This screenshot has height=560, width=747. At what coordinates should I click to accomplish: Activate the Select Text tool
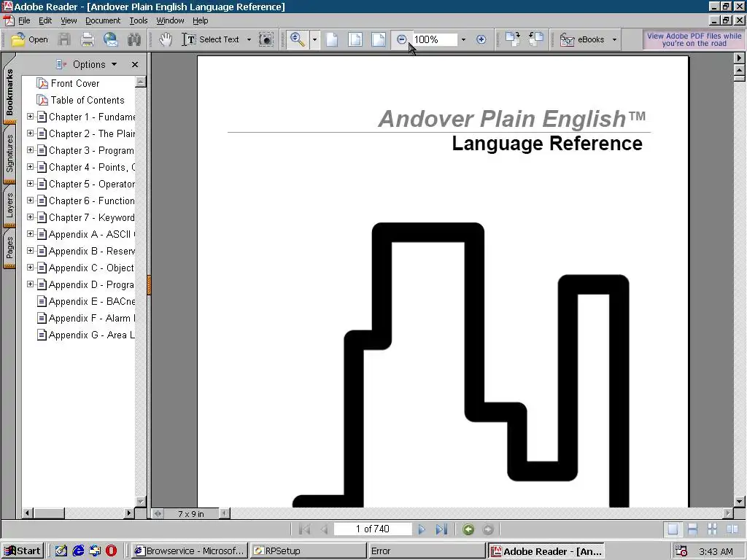coord(211,39)
